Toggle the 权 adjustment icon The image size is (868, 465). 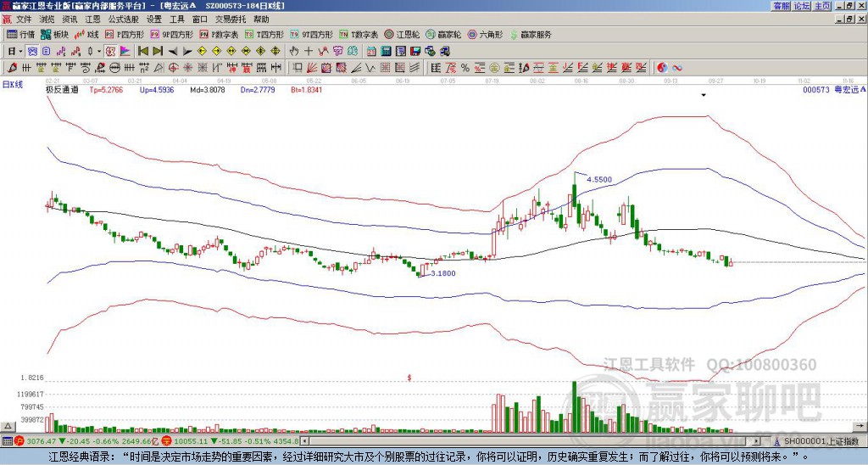pos(110,52)
